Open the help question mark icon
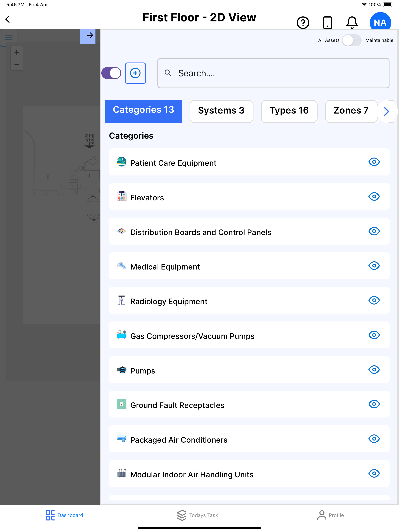The width and height of the screenshot is (399, 532). 303,23
